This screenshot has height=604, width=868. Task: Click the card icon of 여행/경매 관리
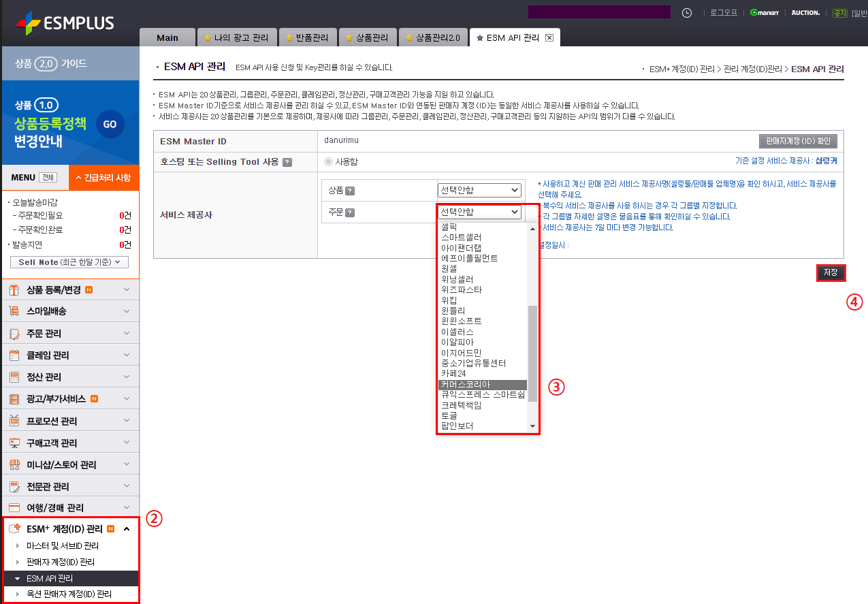14,508
